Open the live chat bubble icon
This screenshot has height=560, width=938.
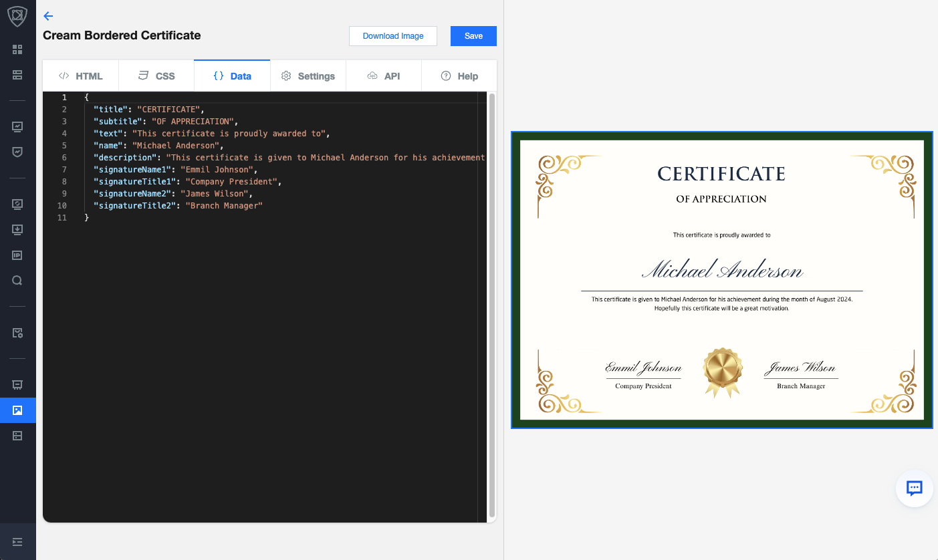(914, 488)
